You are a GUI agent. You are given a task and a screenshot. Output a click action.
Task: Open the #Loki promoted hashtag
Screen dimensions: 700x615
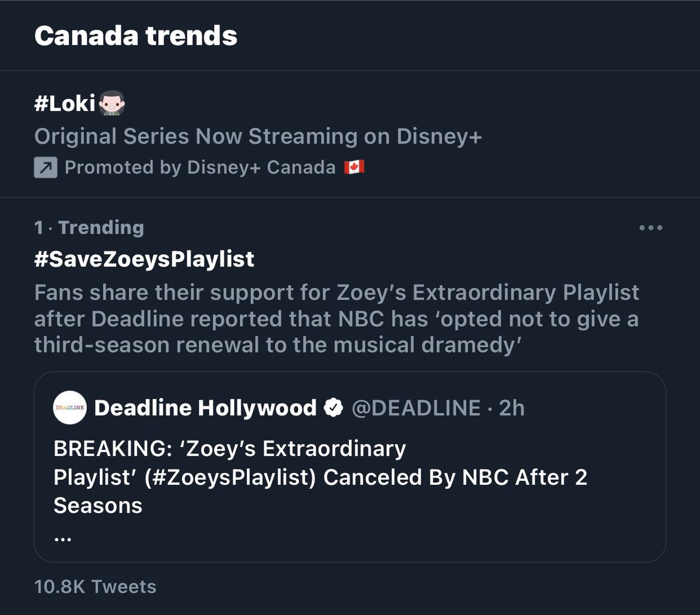click(x=65, y=104)
